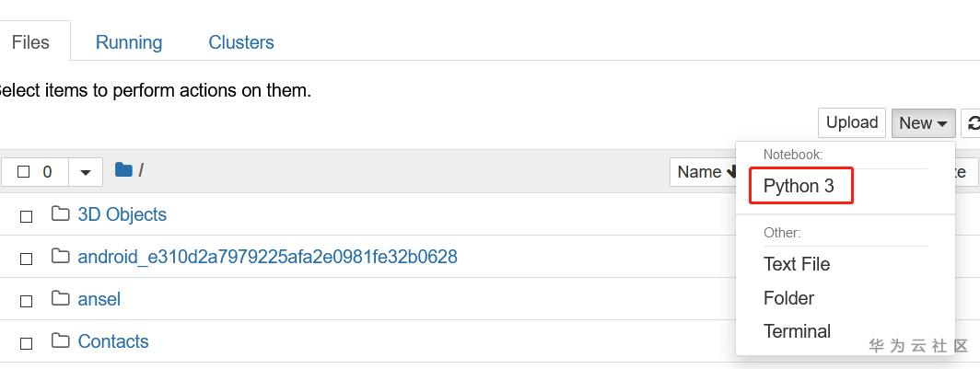Create a new Python 3 notebook
980x369 pixels.
799,186
